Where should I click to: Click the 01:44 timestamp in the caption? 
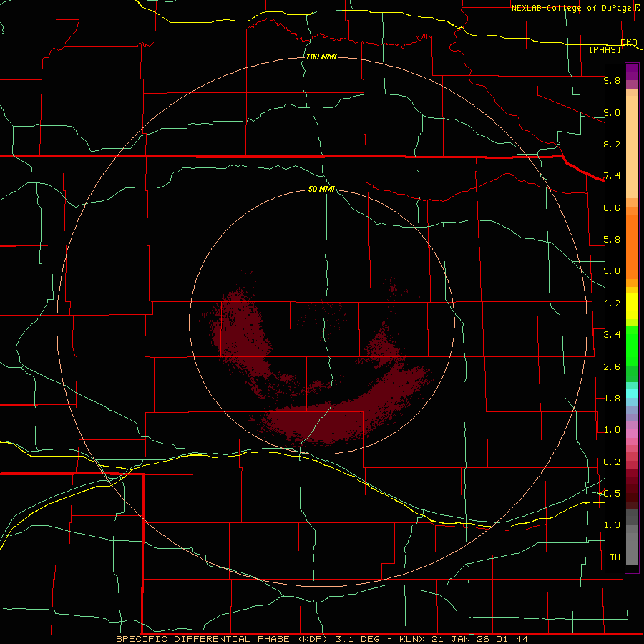(512, 639)
